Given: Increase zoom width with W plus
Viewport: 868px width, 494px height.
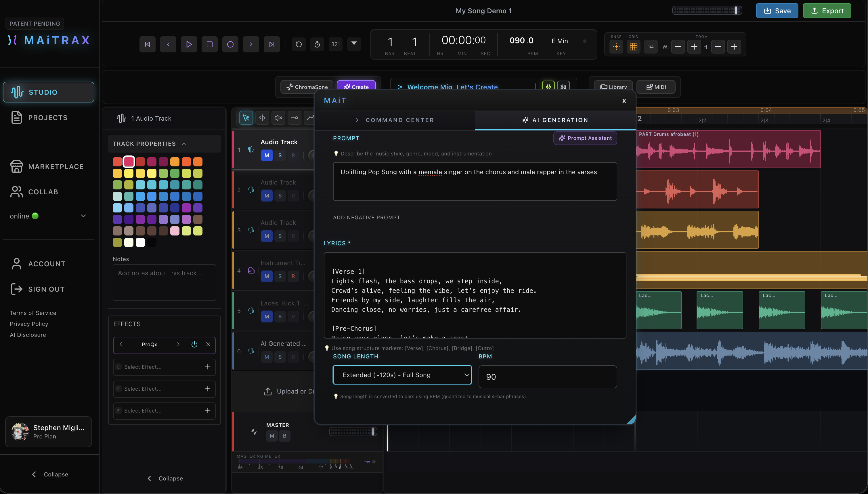Looking at the screenshot, I should [694, 47].
